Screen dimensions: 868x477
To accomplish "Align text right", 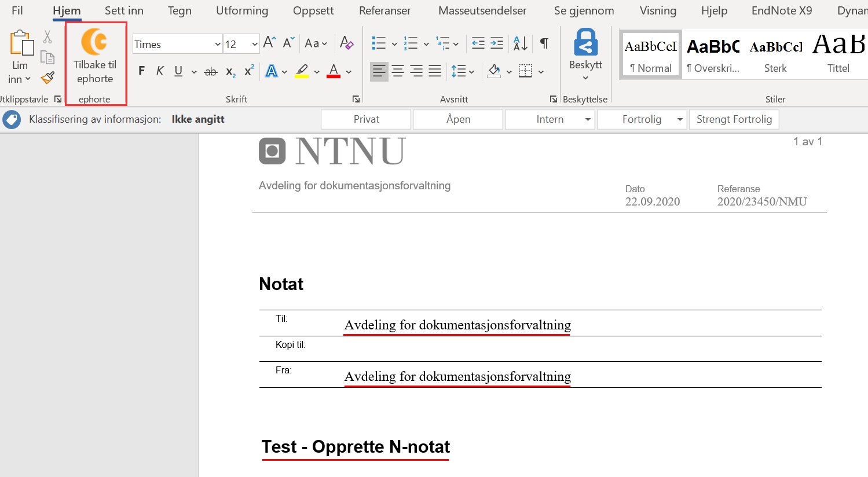I will coord(416,71).
